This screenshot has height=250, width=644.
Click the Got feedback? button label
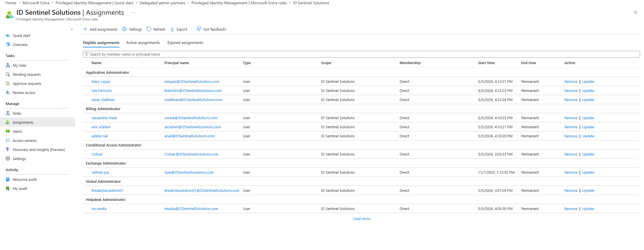215,30
